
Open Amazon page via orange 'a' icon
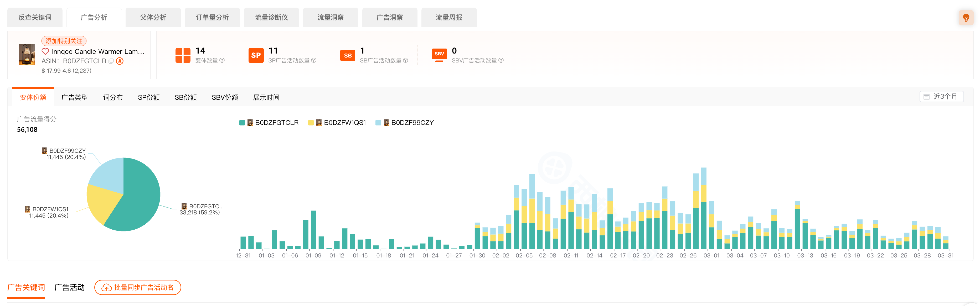[120, 61]
